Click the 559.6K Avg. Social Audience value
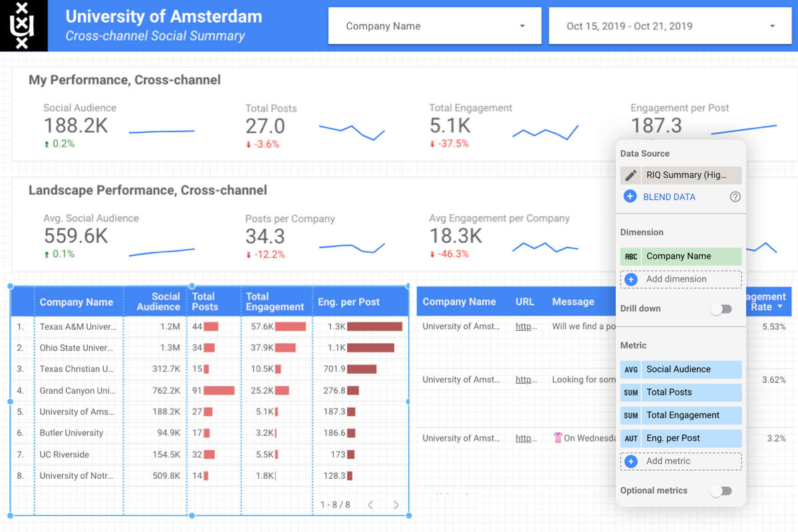The width and height of the screenshot is (798, 532). click(x=76, y=236)
